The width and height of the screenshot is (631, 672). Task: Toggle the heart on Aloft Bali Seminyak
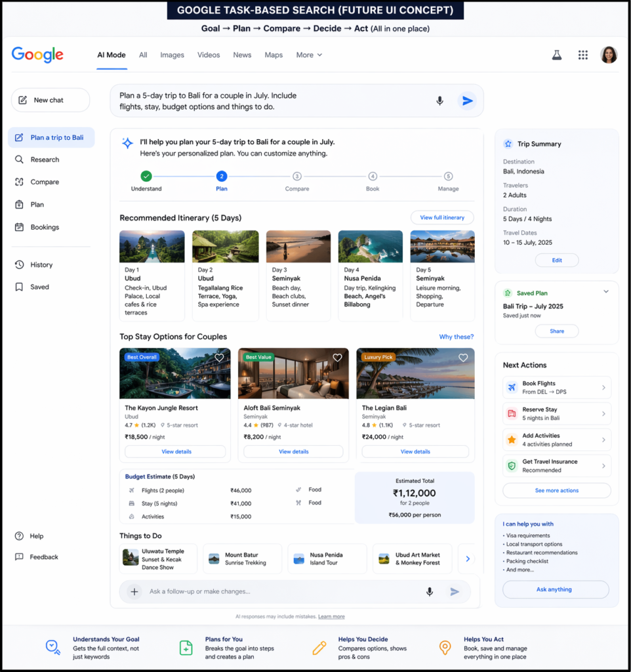(x=337, y=358)
